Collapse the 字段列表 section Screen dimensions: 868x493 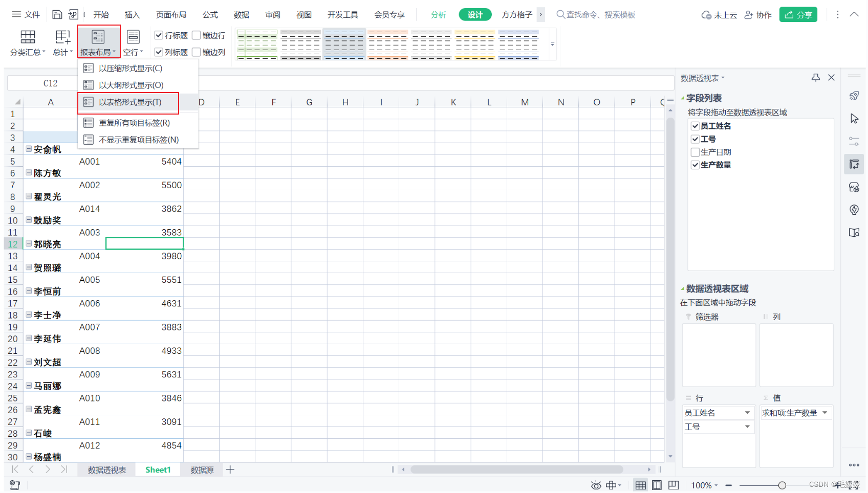tap(682, 98)
